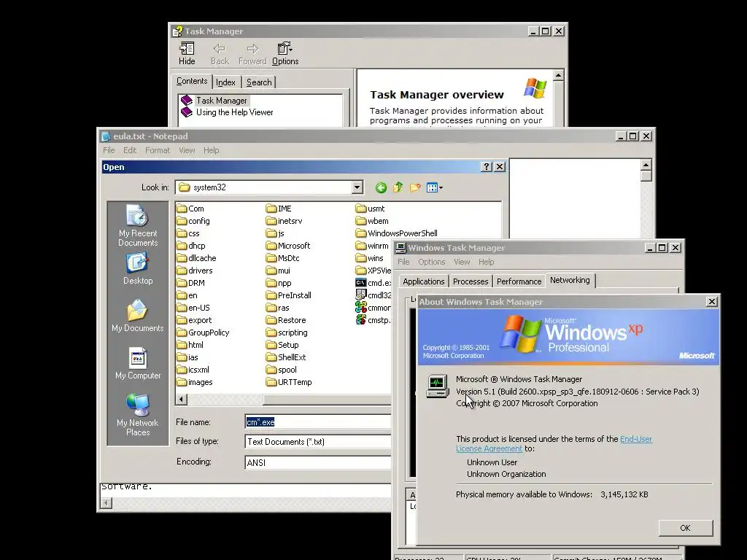Select My Computer in the places bar

click(x=138, y=363)
